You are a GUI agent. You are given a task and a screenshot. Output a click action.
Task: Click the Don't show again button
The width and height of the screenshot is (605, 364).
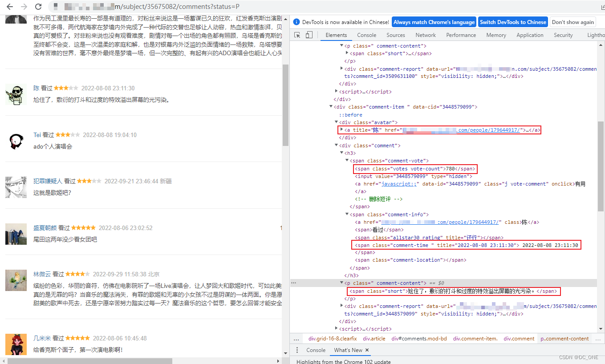coord(573,22)
